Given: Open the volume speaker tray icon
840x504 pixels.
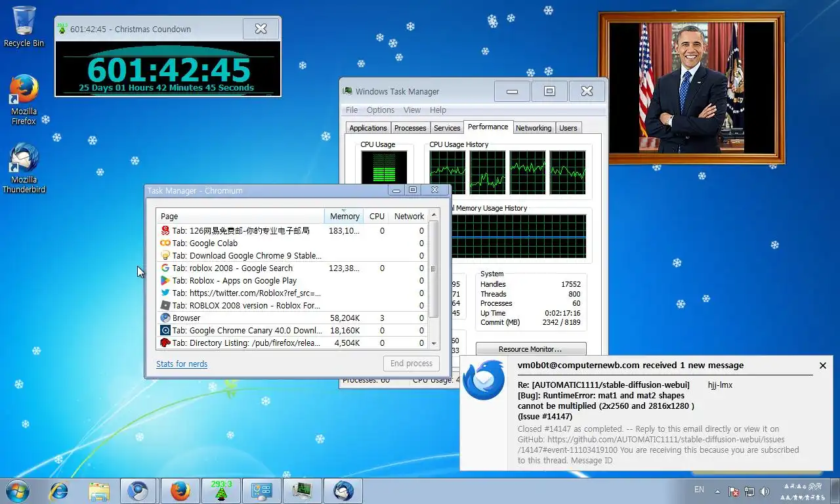Looking at the screenshot, I should tap(765, 492).
